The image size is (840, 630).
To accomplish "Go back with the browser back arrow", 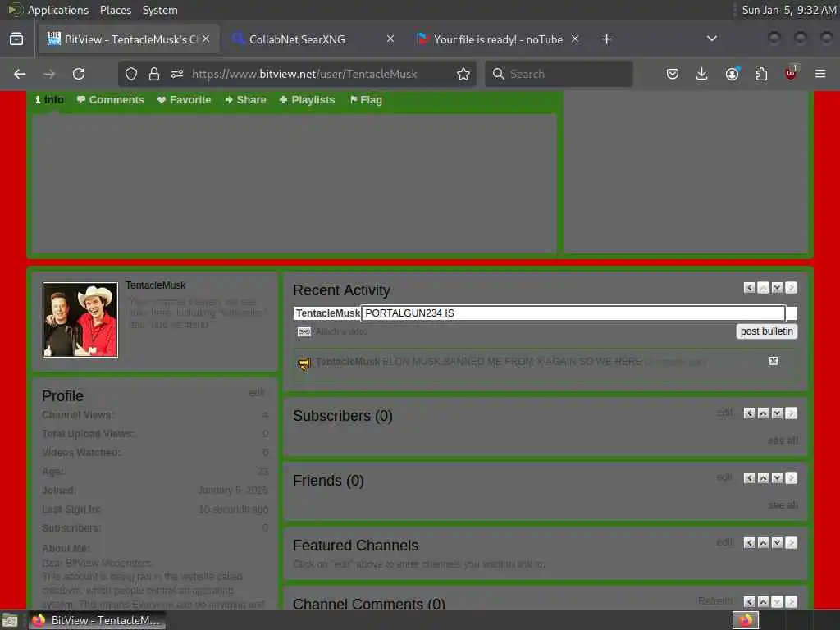I will 20,74.
